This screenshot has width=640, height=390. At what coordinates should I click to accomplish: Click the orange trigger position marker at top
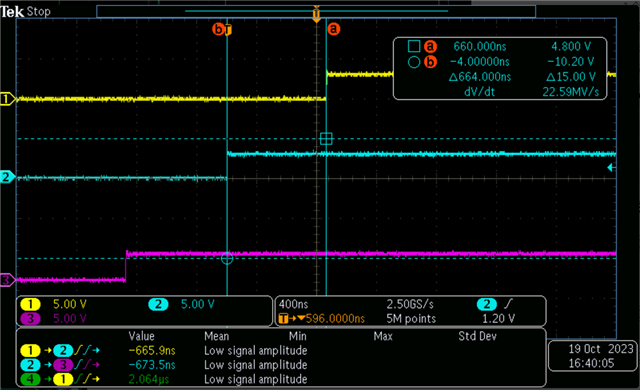(x=316, y=14)
